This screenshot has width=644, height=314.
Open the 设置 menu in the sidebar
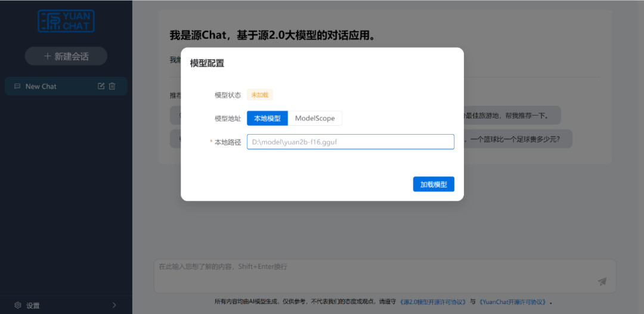tap(66, 305)
